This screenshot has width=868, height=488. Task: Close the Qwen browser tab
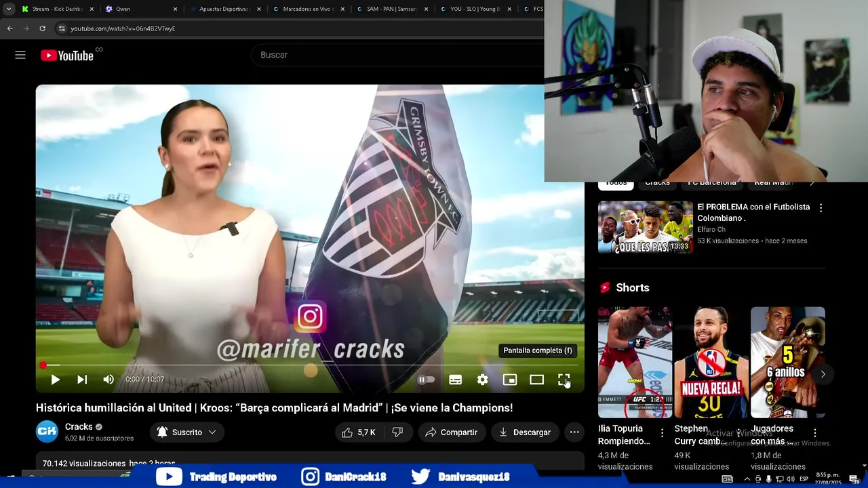coord(175,9)
